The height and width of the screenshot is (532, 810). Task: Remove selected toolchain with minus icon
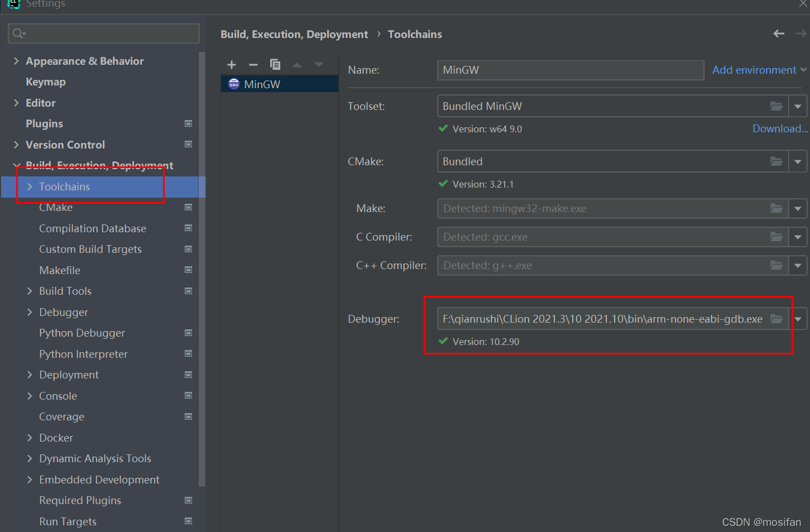[253, 65]
